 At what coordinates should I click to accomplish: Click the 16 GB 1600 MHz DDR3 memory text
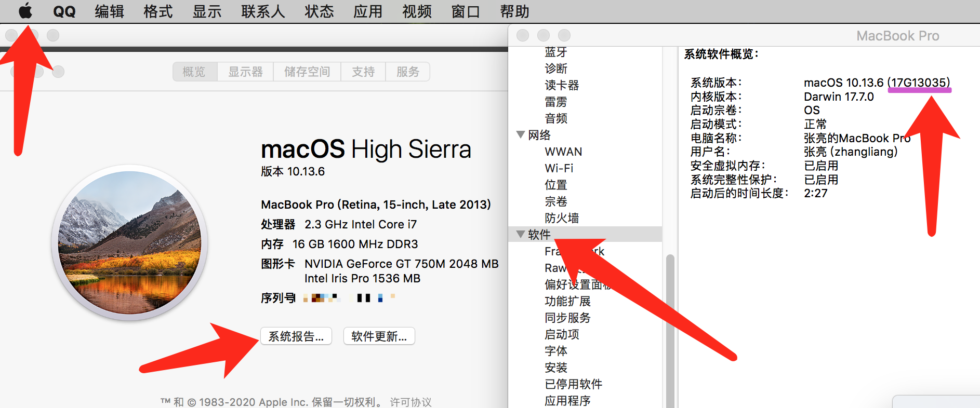[x=355, y=244]
